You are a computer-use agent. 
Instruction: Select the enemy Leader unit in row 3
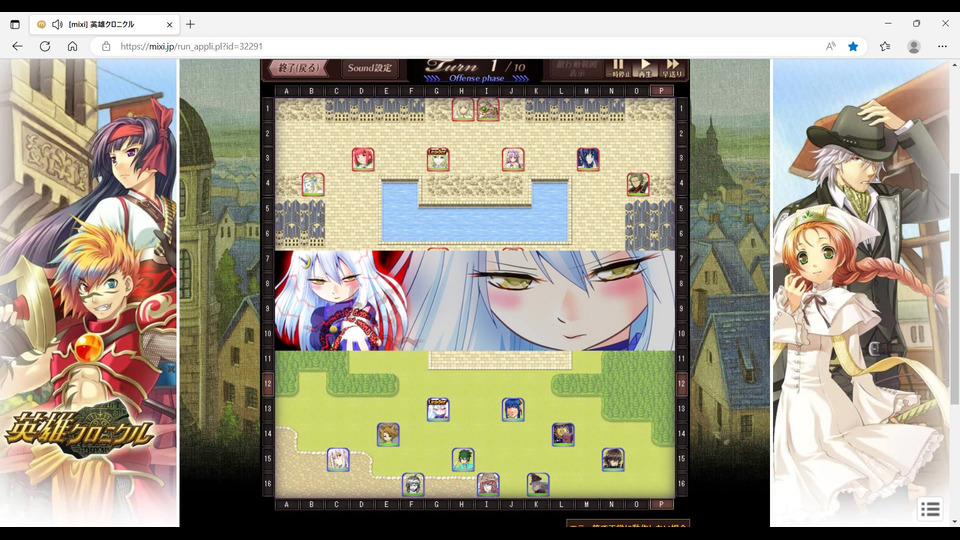[438, 159]
